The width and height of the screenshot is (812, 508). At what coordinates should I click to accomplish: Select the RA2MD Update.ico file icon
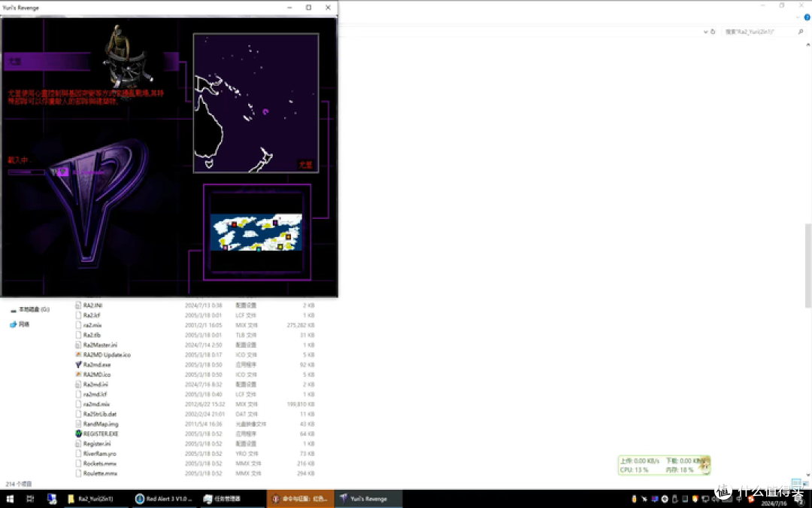click(x=78, y=354)
